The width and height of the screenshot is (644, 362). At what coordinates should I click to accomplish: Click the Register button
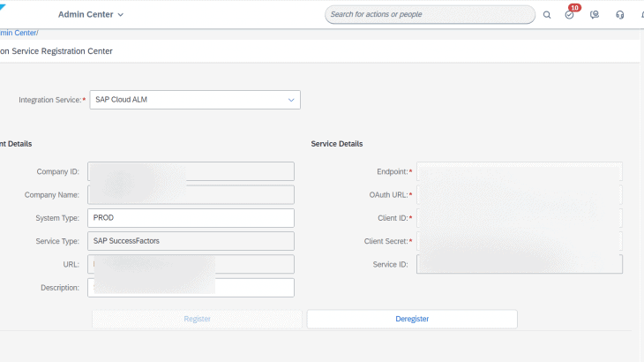197,319
